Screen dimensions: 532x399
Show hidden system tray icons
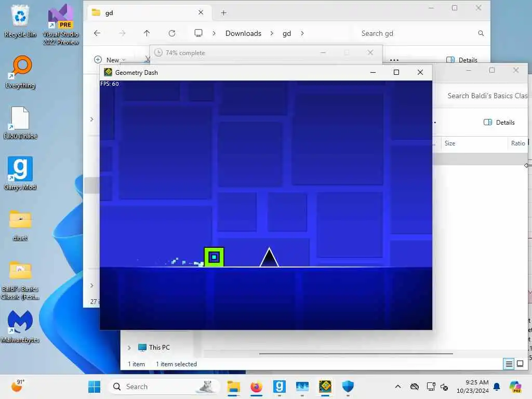pos(397,387)
